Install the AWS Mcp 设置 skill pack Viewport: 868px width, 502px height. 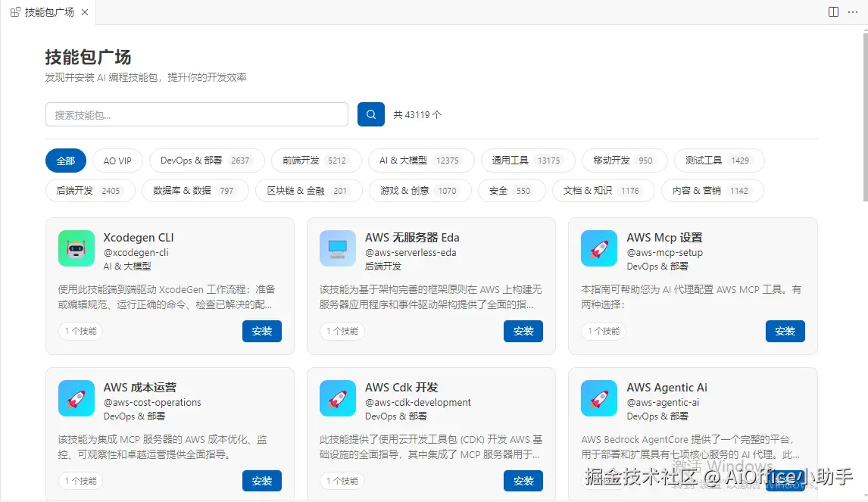[785, 331]
